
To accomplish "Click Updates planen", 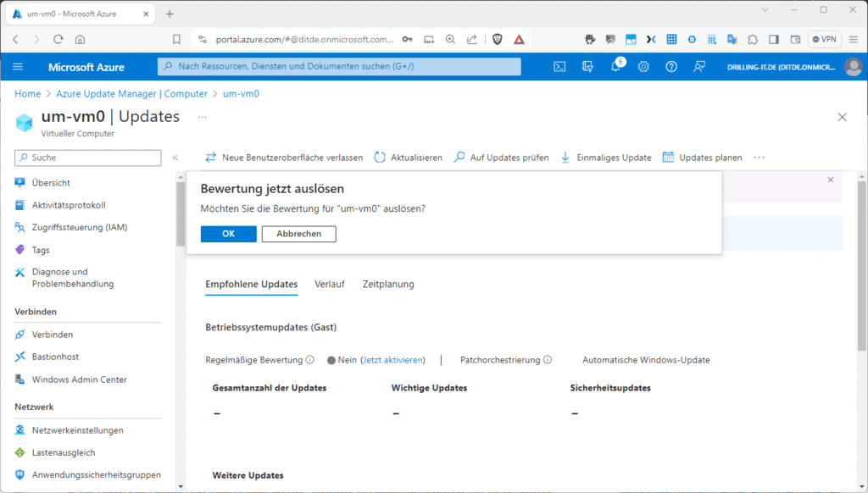I will pyautogui.click(x=703, y=158).
